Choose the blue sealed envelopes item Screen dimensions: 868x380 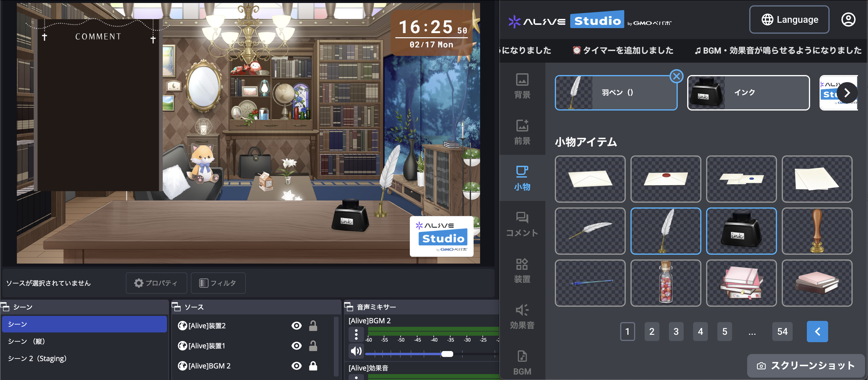[x=741, y=179]
